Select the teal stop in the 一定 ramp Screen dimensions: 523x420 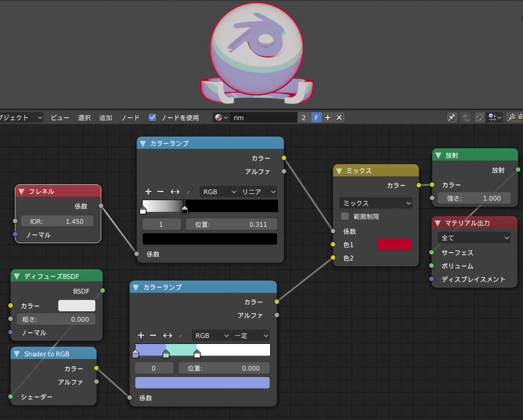tap(166, 354)
